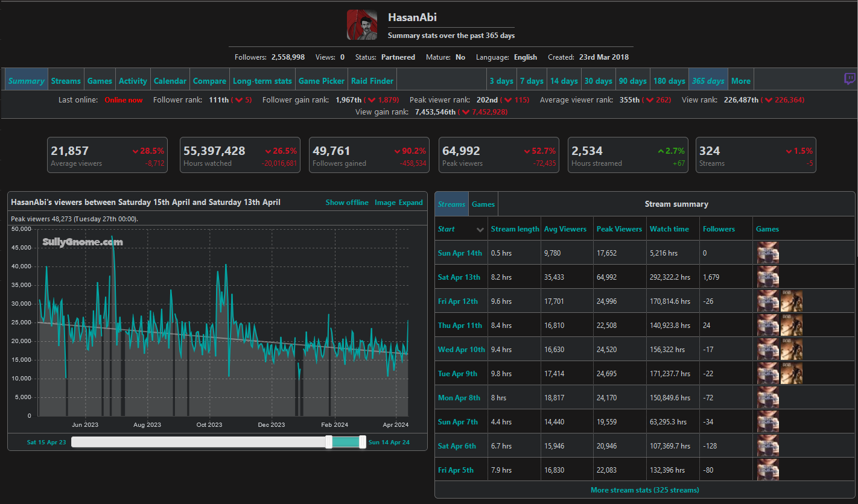Click the left date range slider handle
858x504 pixels.
pos(329,442)
